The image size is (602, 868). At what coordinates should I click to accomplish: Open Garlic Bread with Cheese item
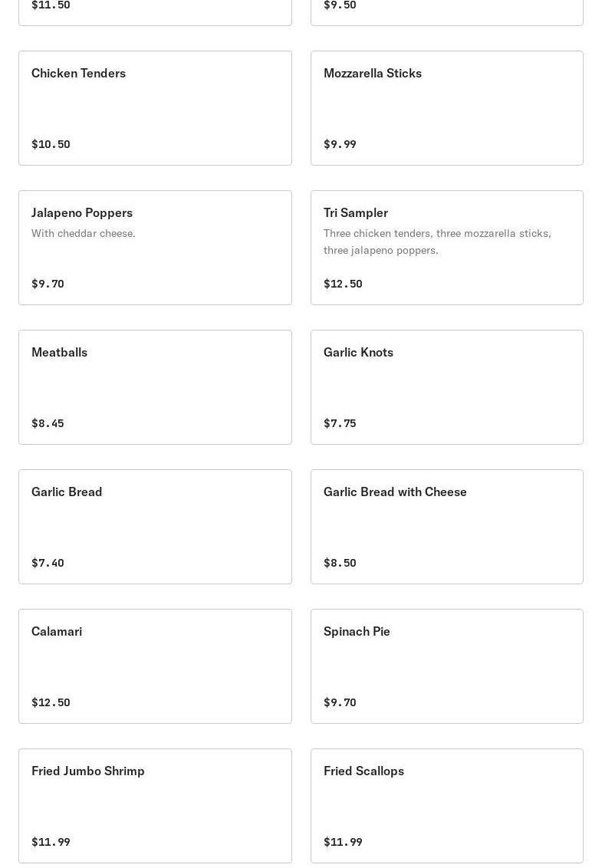pos(446,527)
